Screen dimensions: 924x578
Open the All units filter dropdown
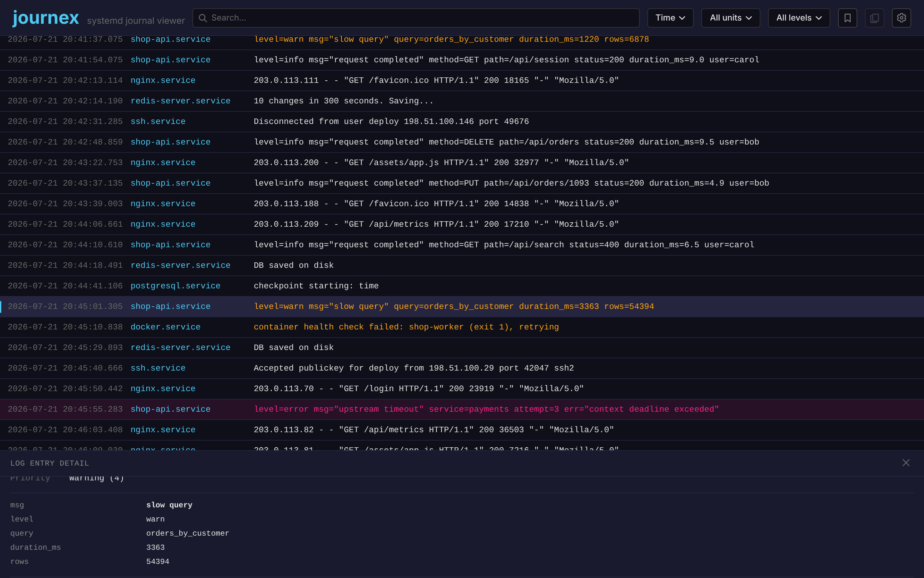coord(731,18)
